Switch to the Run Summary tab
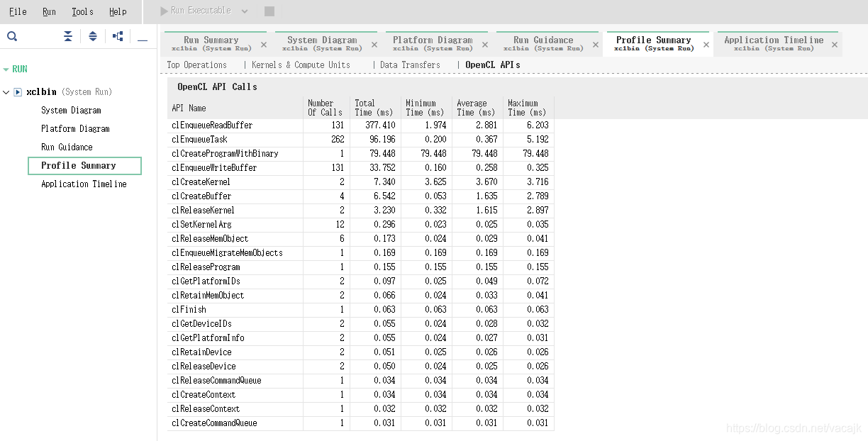Viewport: 868px width, 441px height. click(x=211, y=44)
